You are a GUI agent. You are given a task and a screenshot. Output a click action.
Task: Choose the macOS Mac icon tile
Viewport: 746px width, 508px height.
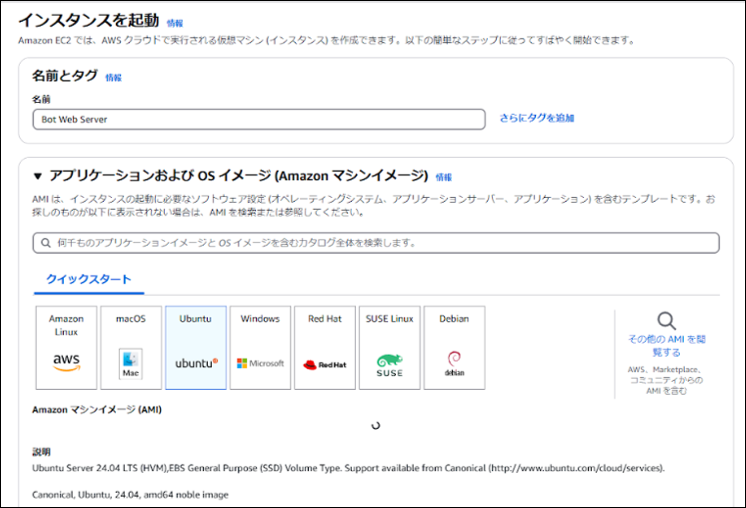(131, 348)
